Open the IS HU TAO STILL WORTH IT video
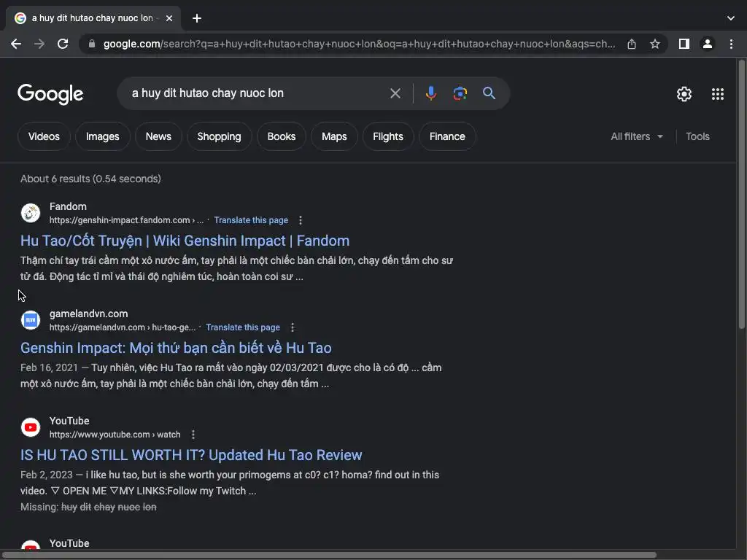 coord(191,455)
